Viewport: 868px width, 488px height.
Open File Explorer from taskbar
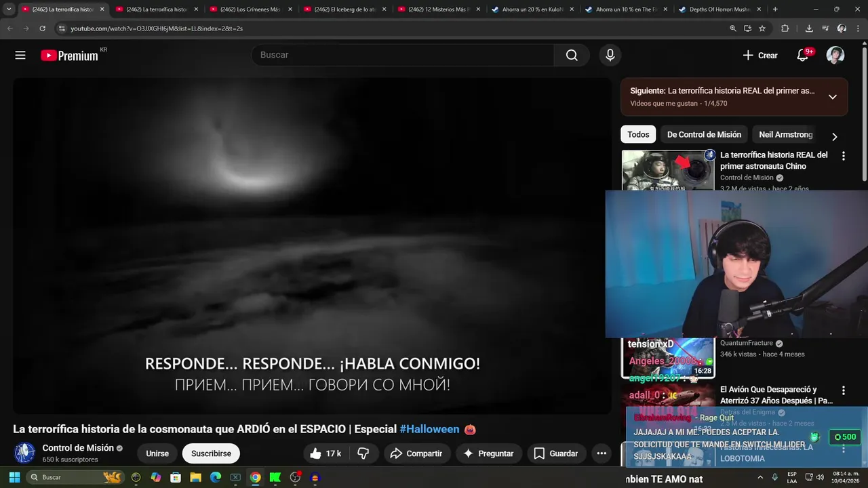click(195, 477)
